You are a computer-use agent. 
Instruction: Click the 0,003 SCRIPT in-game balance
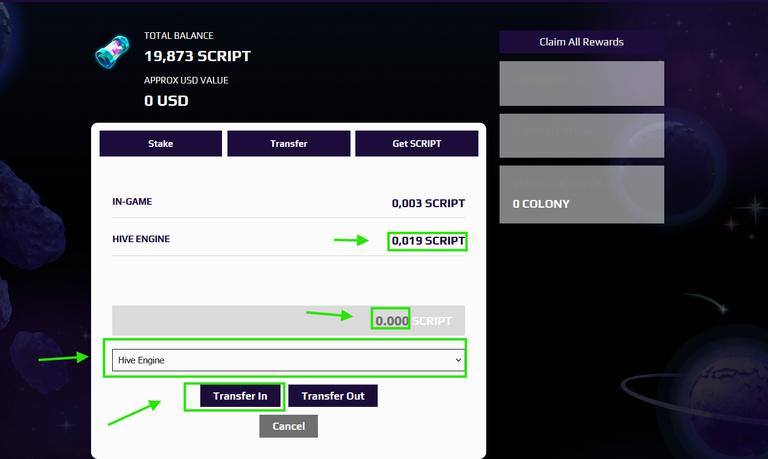[x=428, y=203]
